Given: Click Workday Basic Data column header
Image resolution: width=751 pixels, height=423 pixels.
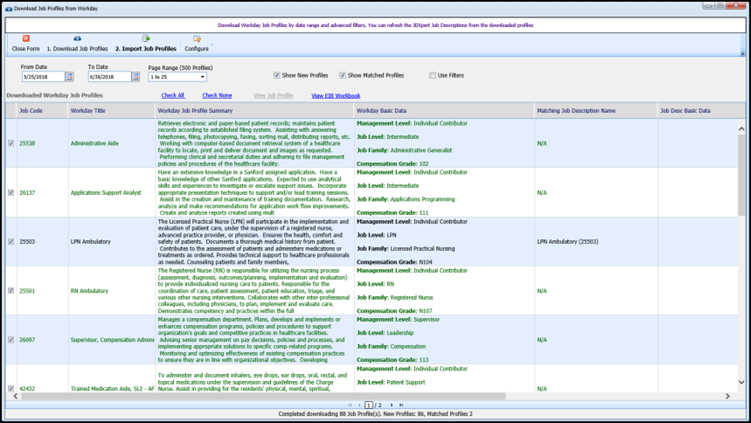Looking at the screenshot, I should [444, 111].
